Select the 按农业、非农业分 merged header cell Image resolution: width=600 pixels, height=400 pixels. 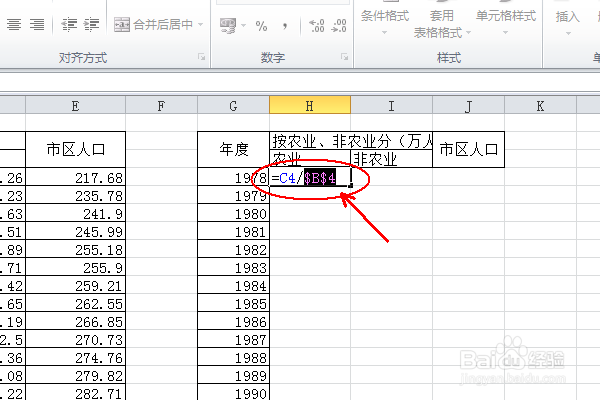click(351, 141)
